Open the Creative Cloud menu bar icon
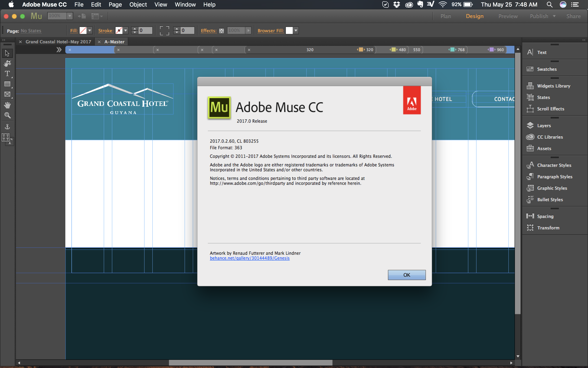Viewport: 588px width, 368px height. tap(409, 5)
